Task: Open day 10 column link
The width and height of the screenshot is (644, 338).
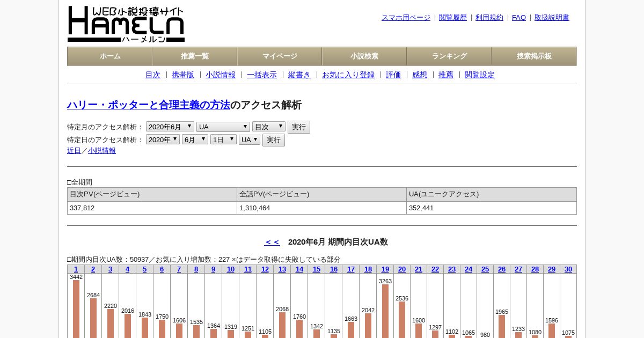Action: tap(230, 269)
